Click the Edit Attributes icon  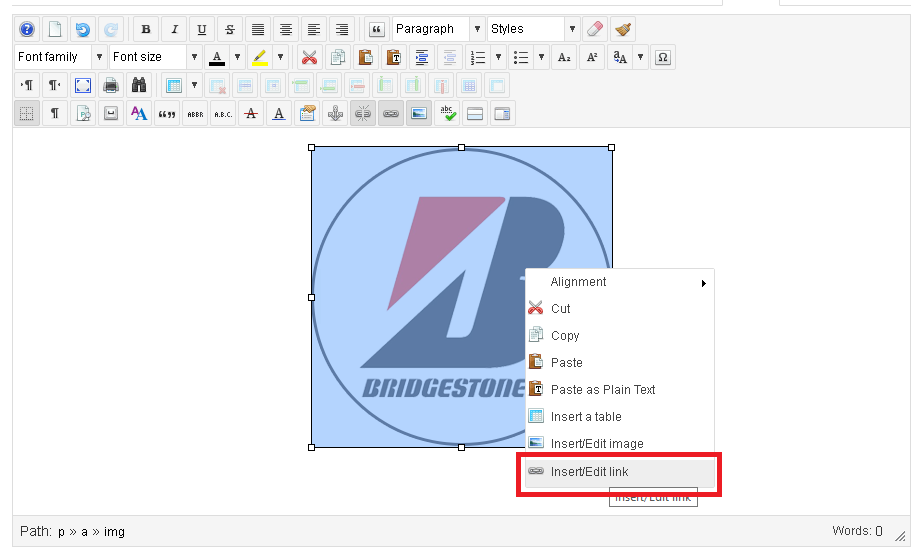pyautogui.click(x=307, y=113)
